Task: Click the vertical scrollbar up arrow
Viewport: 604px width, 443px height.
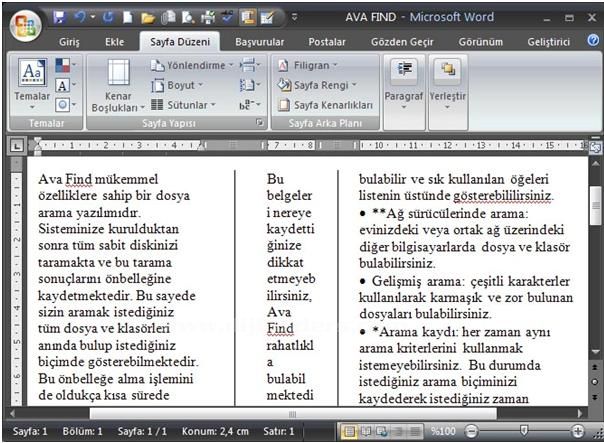Action: point(596,164)
